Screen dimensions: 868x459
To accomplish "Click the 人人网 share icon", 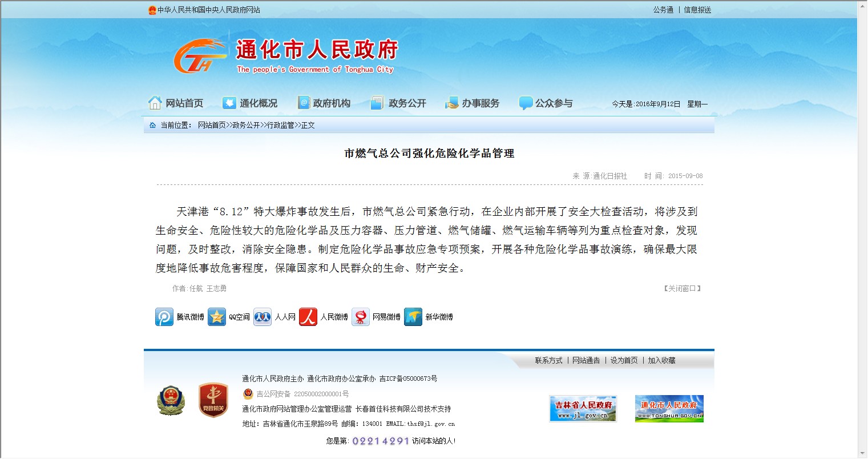I will pos(263,317).
